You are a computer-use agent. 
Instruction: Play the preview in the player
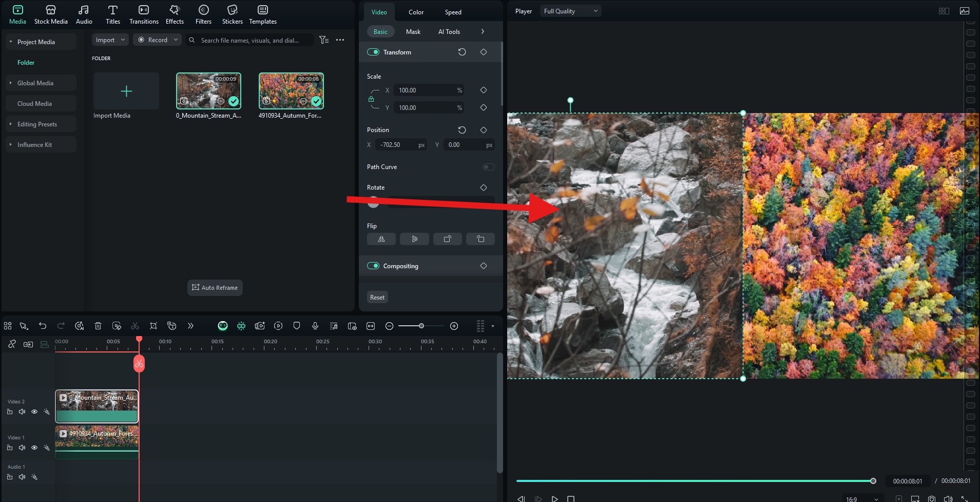point(554,499)
